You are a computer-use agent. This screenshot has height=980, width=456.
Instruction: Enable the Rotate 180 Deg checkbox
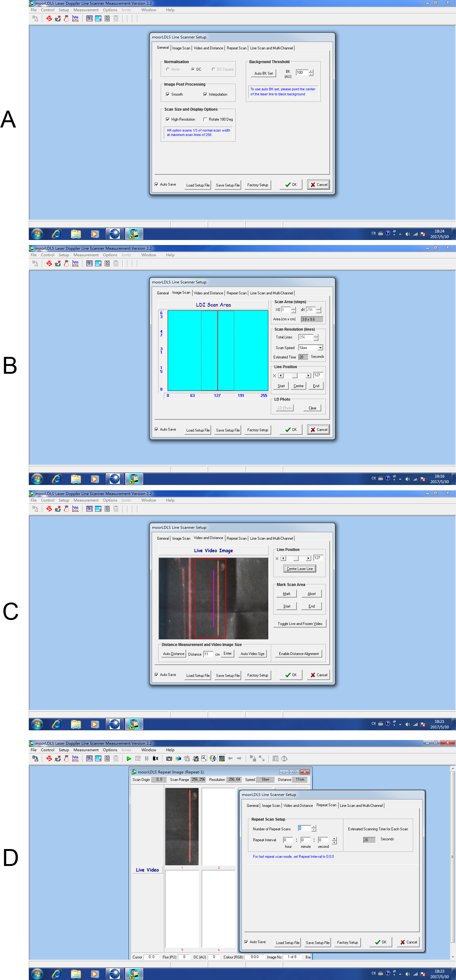205,119
